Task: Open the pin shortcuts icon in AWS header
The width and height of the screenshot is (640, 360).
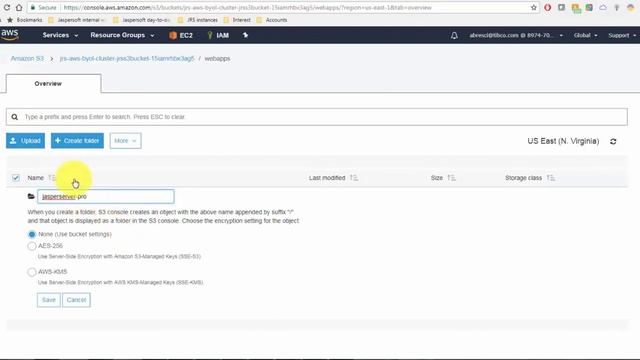Action: (245, 35)
